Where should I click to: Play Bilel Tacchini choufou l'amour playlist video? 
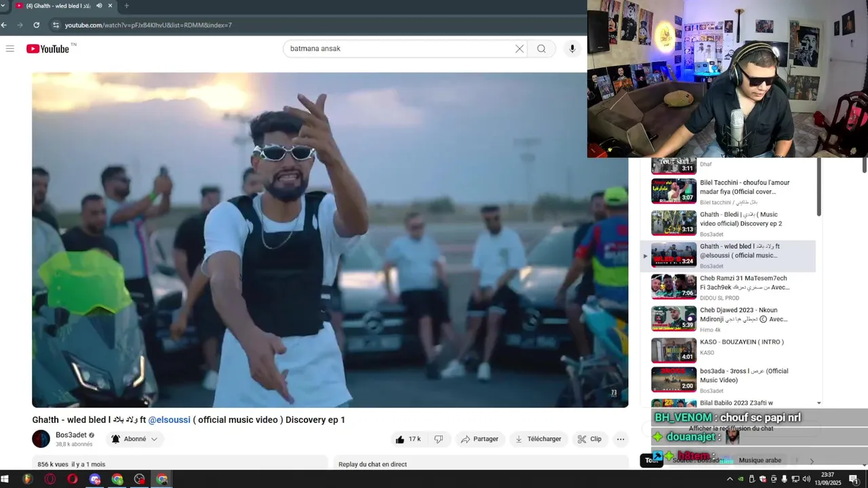(x=728, y=191)
